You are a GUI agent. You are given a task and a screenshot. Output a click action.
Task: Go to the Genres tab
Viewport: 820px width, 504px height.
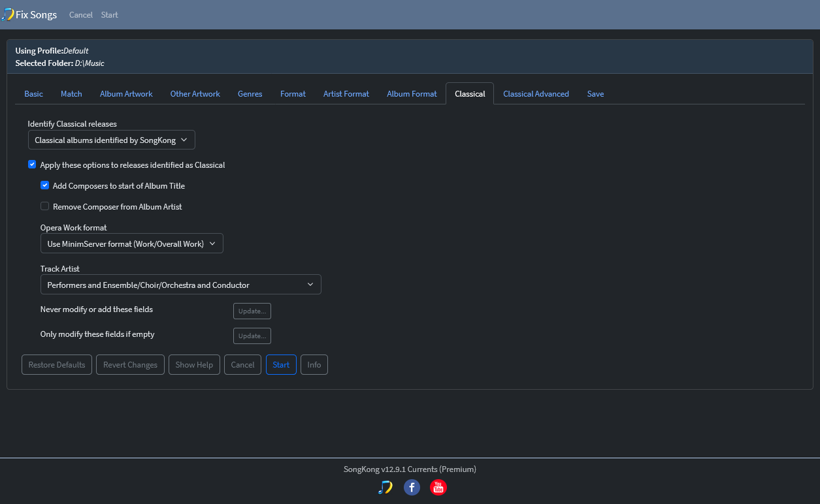point(250,94)
